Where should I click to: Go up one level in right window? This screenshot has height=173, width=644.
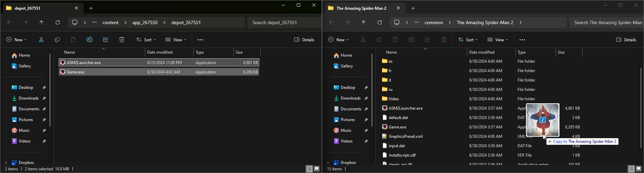click(x=364, y=22)
